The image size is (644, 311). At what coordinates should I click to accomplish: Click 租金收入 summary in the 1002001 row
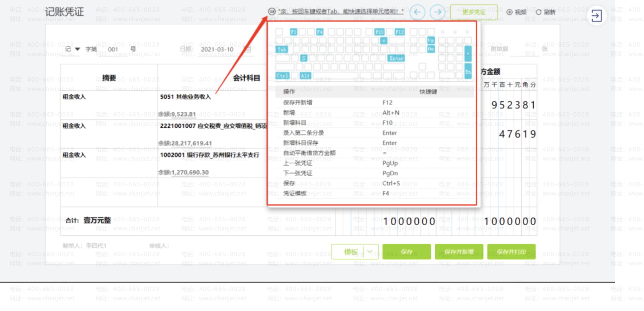74,155
